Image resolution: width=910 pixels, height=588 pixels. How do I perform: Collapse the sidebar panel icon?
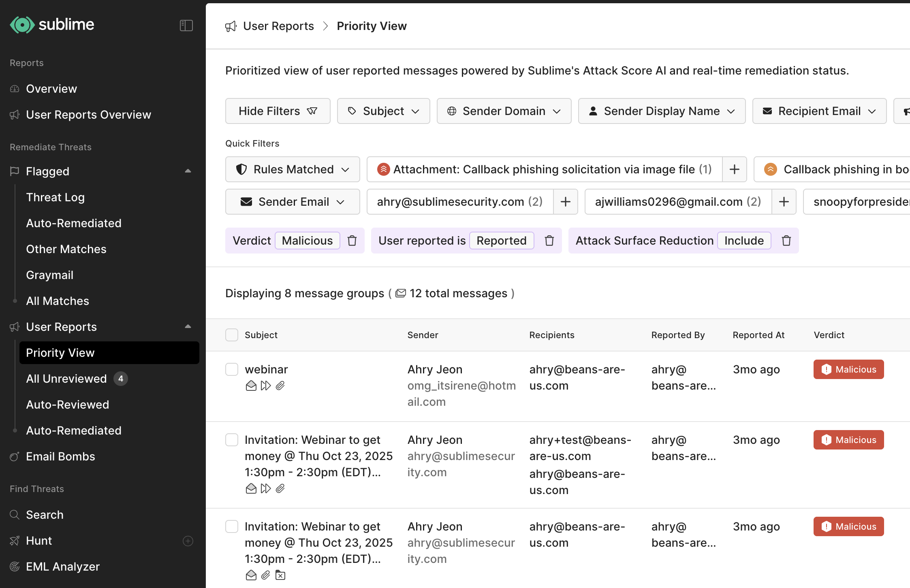pos(186,26)
